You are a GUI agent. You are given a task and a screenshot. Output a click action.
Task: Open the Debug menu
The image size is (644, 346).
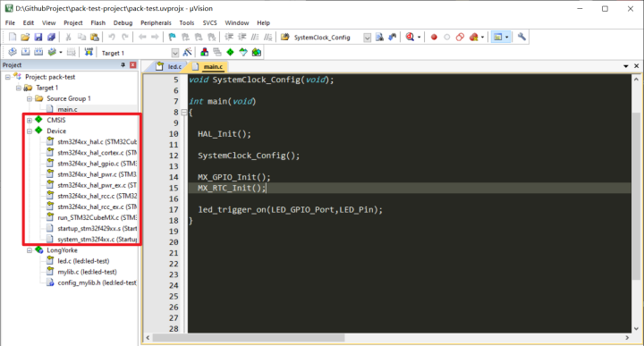(x=123, y=23)
